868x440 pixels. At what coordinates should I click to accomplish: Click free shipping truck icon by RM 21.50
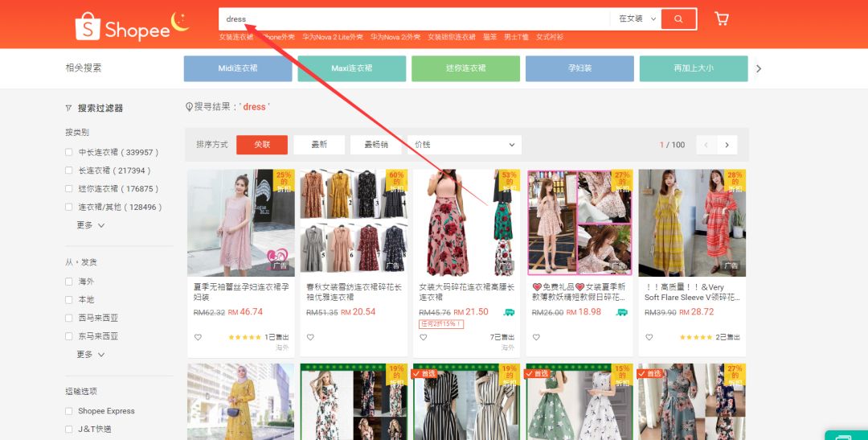point(509,313)
